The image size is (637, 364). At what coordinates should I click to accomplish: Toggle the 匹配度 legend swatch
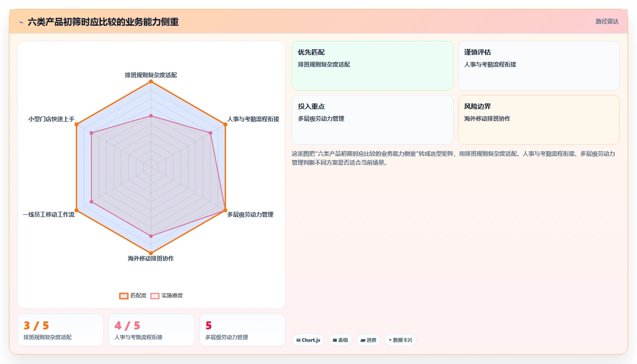click(124, 296)
